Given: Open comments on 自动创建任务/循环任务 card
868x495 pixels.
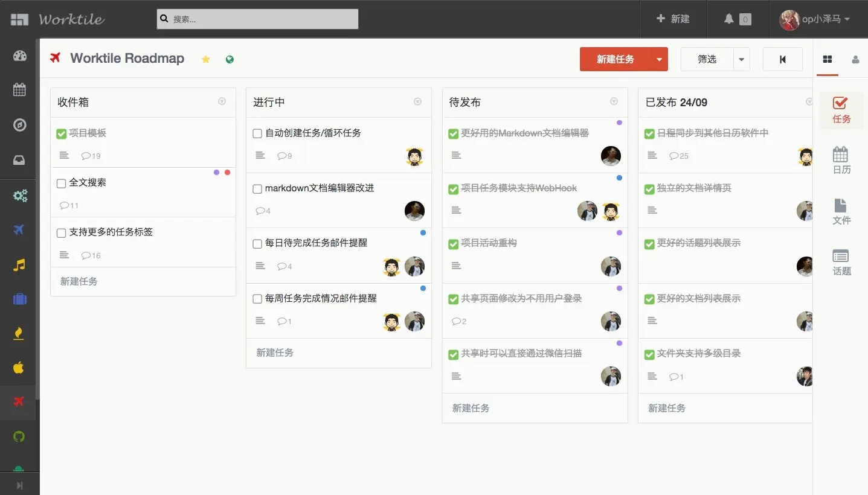Looking at the screenshot, I should coord(285,156).
